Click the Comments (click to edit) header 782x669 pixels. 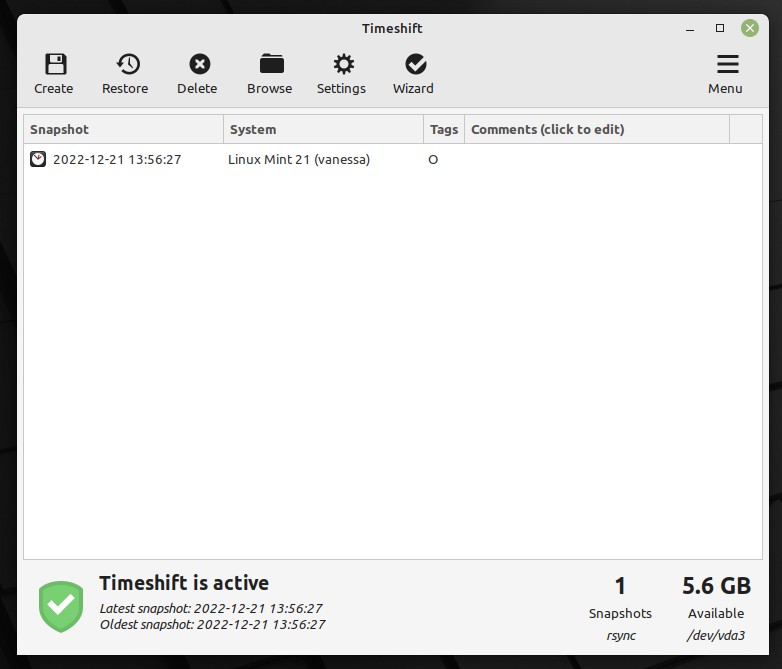[x=597, y=130]
